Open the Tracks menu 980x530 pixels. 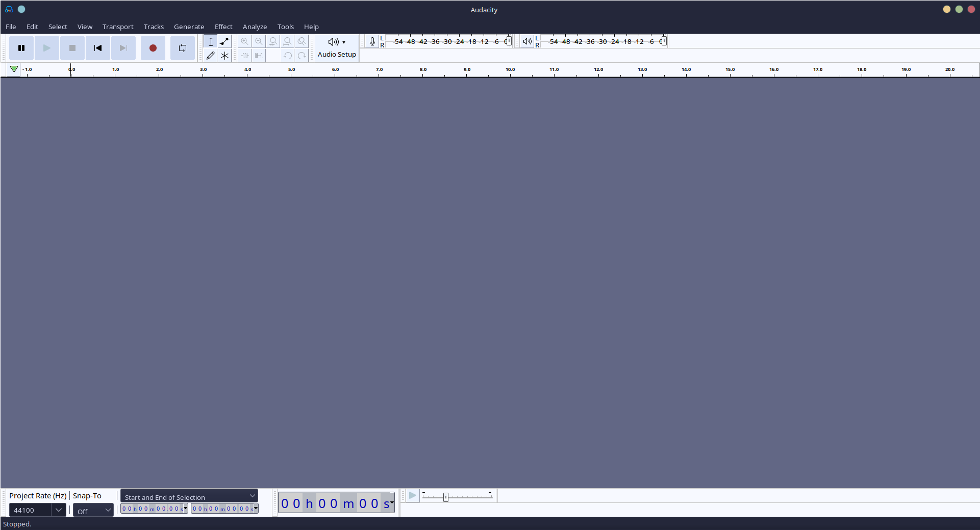tap(154, 27)
